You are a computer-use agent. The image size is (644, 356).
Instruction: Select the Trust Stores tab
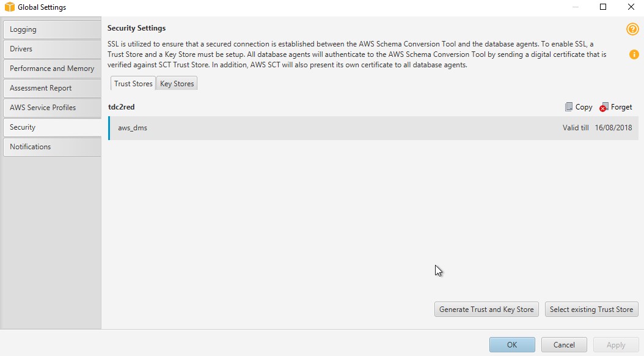tap(133, 83)
